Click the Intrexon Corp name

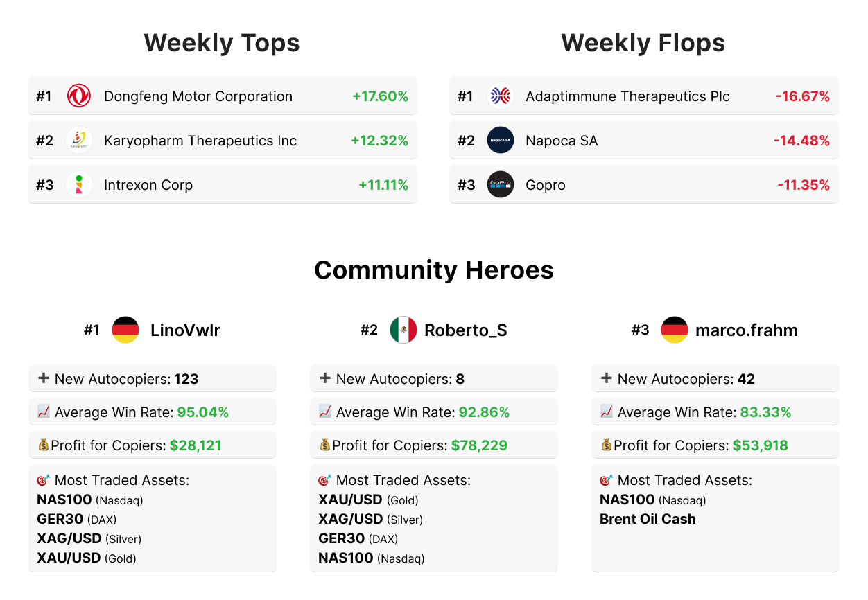pos(148,185)
